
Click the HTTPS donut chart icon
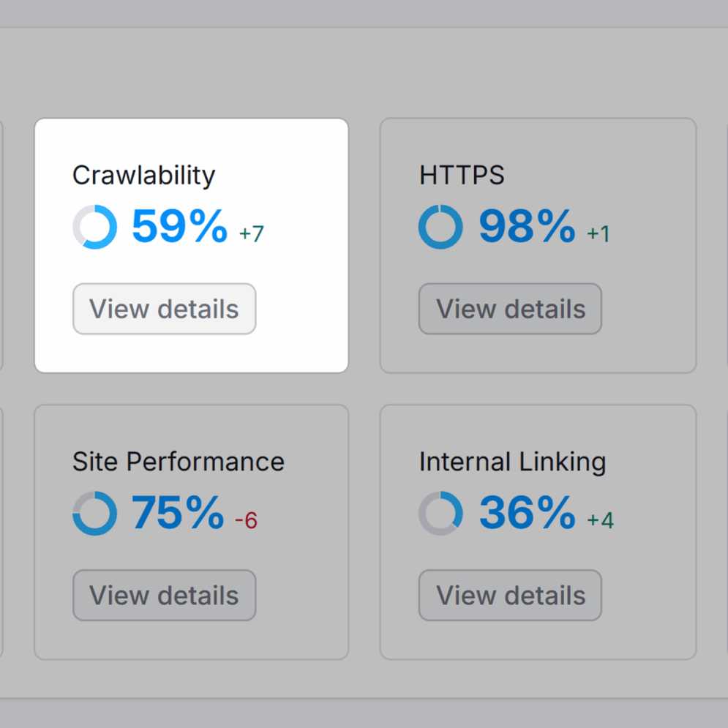(x=440, y=227)
